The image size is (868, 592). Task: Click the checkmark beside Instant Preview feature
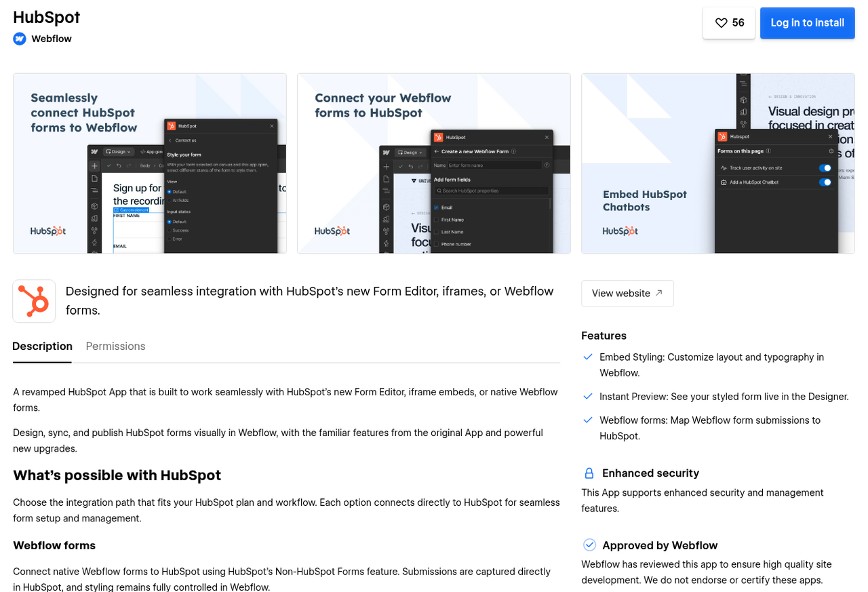coord(588,396)
